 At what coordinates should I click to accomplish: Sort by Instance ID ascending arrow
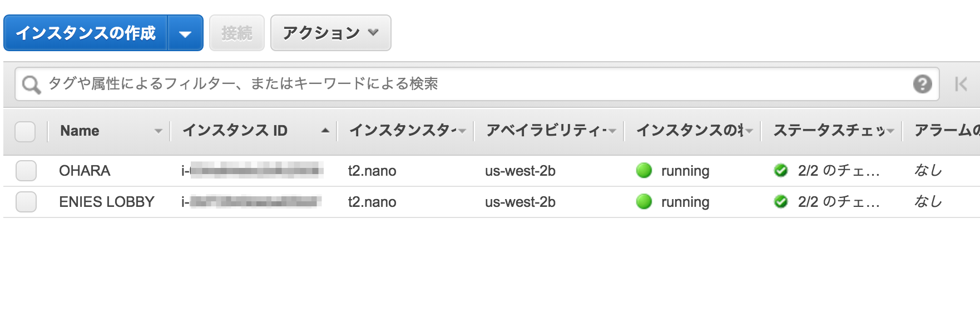point(325,131)
